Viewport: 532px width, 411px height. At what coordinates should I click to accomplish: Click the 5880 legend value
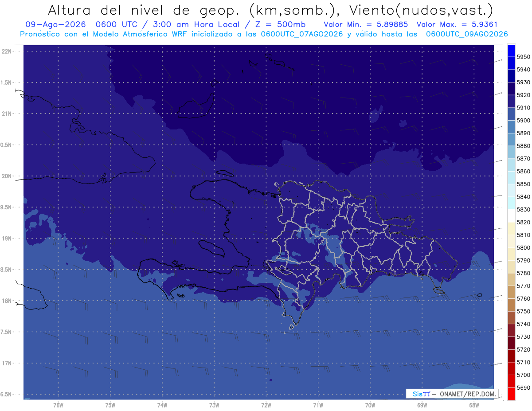523,146
